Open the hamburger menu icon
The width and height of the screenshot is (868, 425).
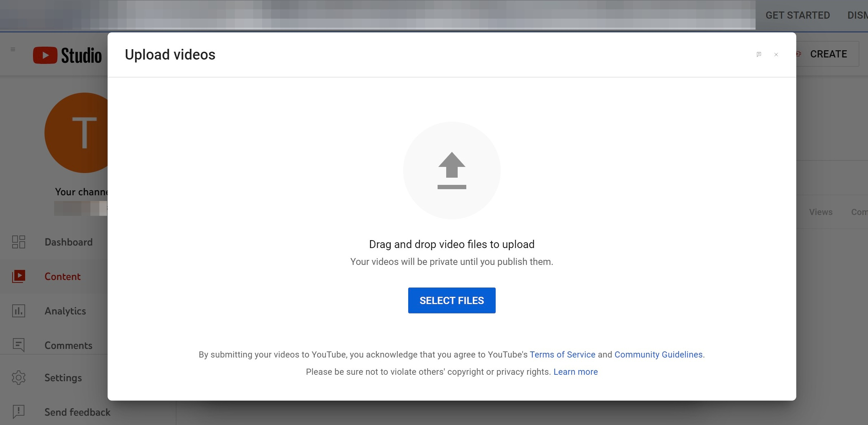click(x=13, y=50)
